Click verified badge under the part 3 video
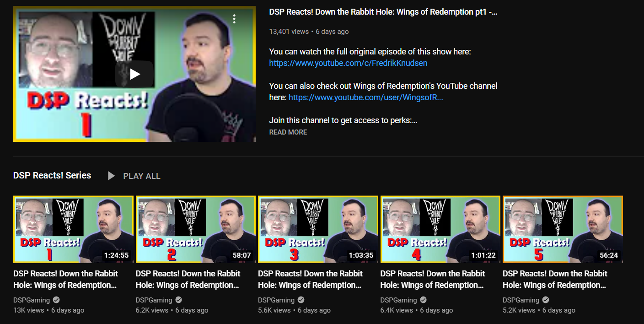 point(301,300)
